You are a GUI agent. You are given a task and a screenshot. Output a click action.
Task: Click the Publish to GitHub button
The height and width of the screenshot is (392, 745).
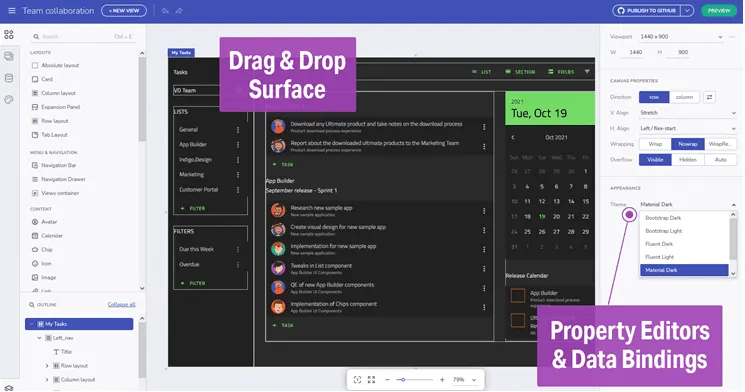647,10
